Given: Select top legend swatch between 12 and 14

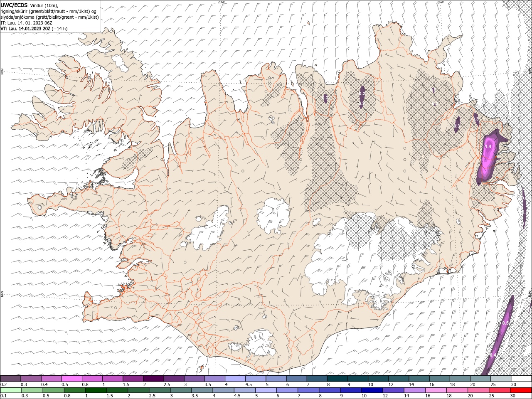Looking at the screenshot, I should pyautogui.click(x=399, y=379).
